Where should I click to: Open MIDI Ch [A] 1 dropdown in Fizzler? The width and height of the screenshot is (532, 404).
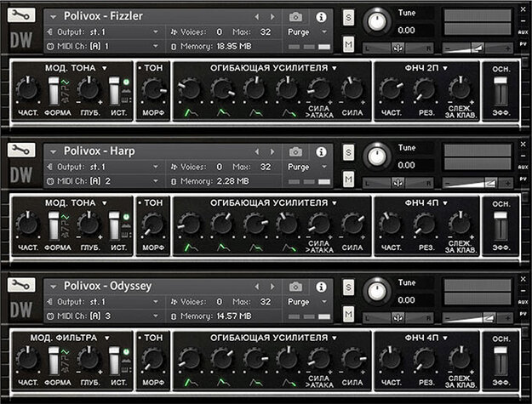[x=156, y=46]
